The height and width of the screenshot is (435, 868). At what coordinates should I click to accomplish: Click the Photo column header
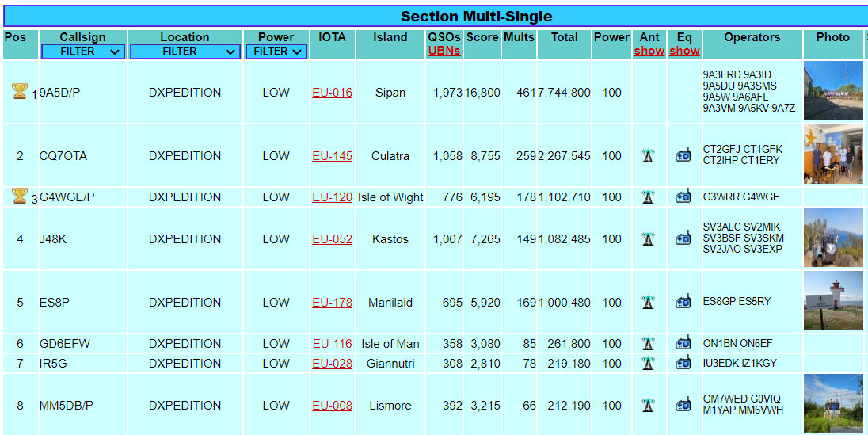[833, 44]
